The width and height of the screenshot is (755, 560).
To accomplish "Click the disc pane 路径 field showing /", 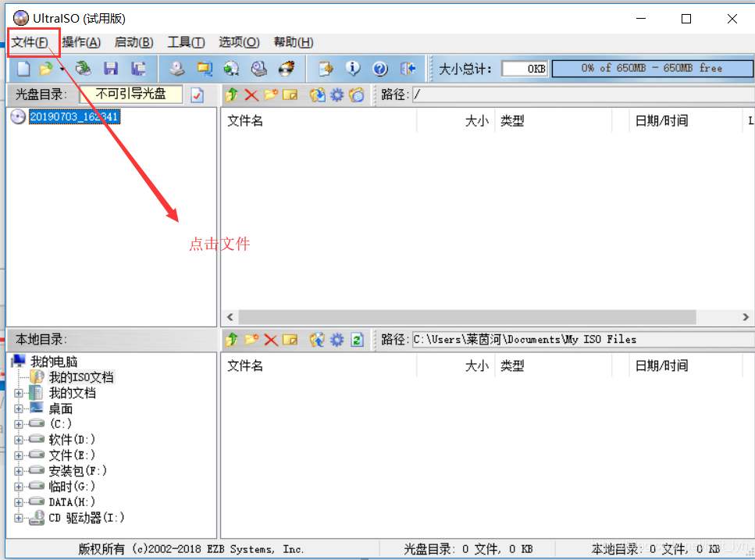I will coord(583,95).
